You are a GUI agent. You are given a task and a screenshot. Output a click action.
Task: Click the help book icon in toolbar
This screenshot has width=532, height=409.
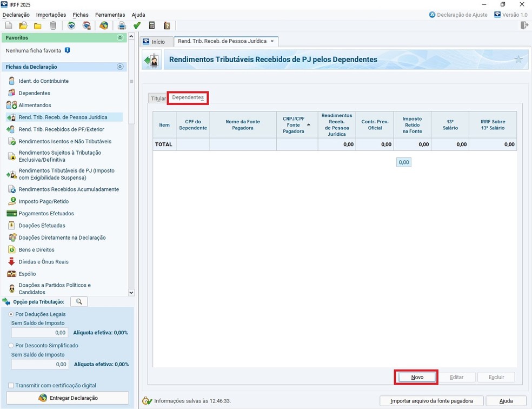(167, 25)
